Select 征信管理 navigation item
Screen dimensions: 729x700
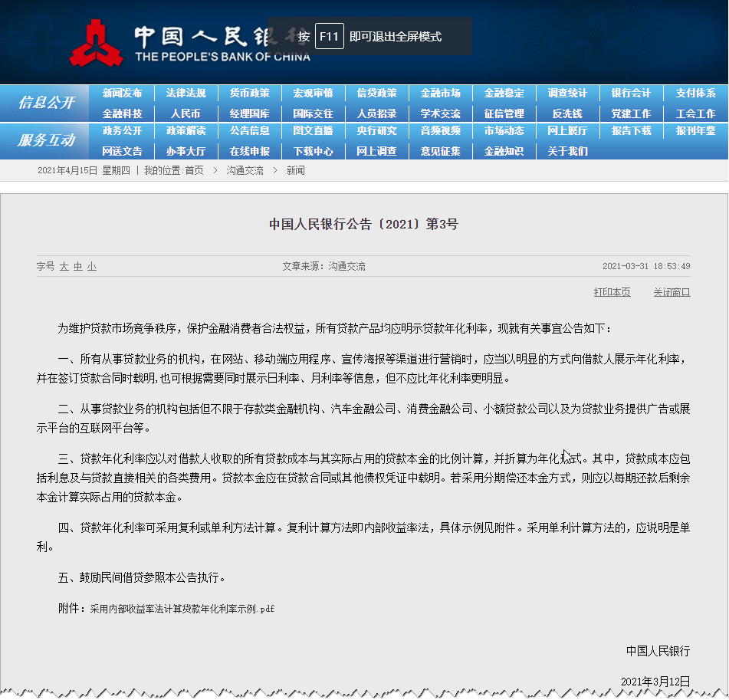[x=504, y=113]
